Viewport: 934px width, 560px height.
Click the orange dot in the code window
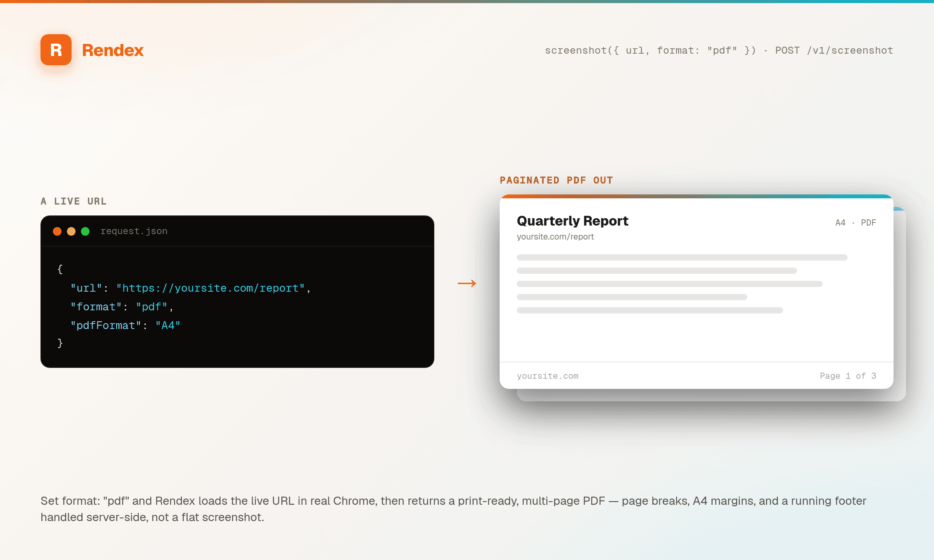click(57, 231)
